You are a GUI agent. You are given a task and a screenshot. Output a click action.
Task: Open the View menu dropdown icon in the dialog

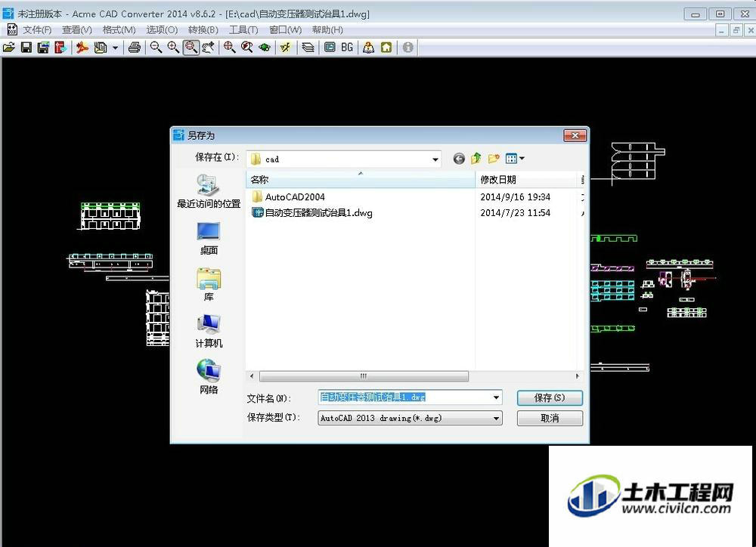pos(515,159)
